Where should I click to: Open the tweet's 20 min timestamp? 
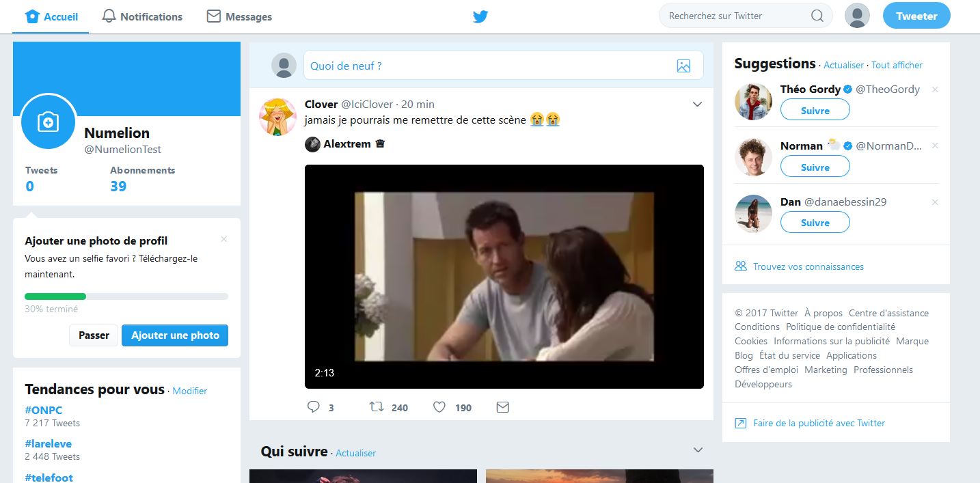point(418,105)
